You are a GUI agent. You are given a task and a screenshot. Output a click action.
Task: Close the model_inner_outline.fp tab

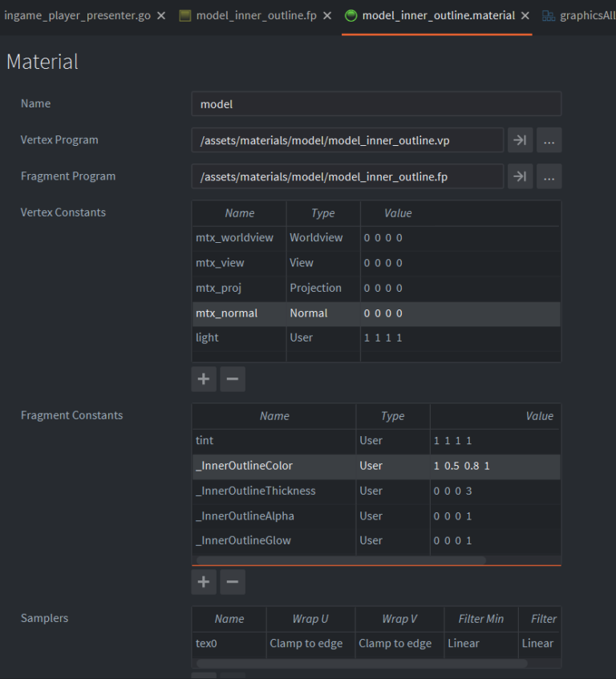[x=327, y=16]
